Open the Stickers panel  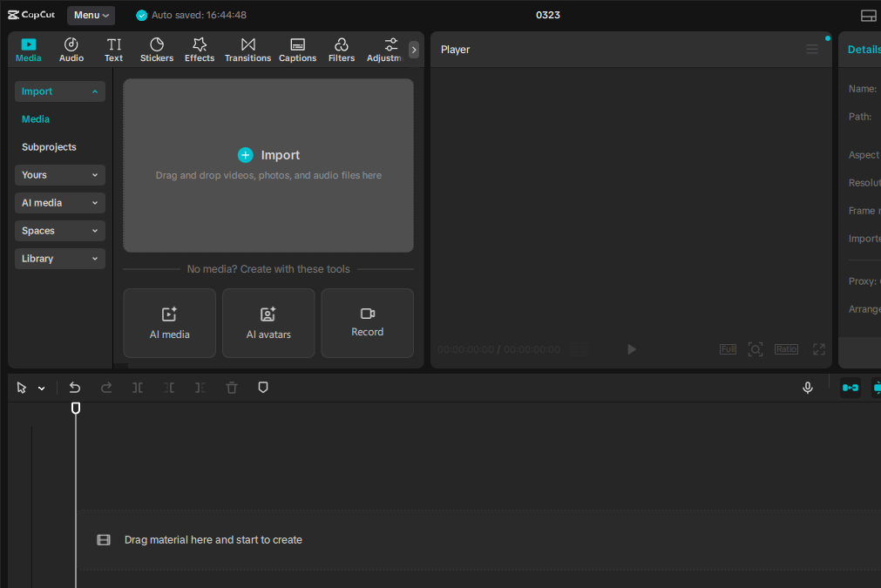coord(157,49)
